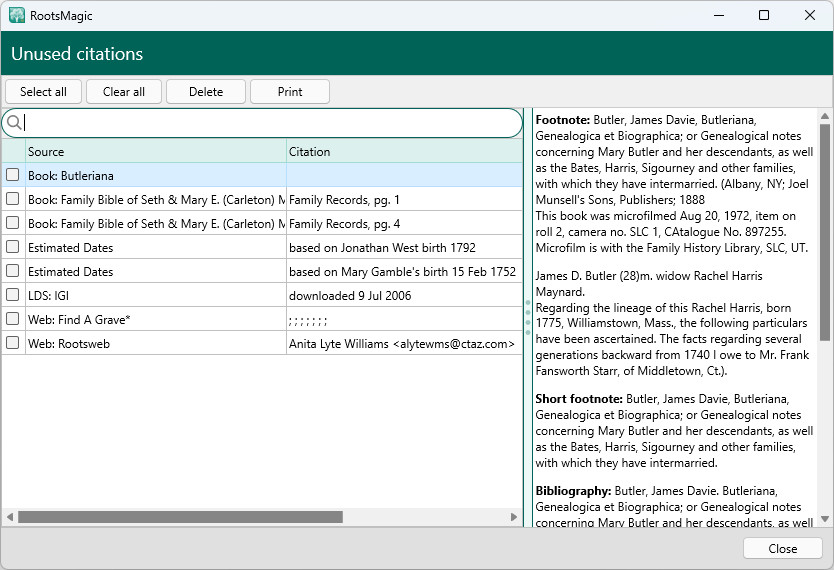Screen dimensions: 834x570
Task: Sort by the Citation column header
Action: 404,152
